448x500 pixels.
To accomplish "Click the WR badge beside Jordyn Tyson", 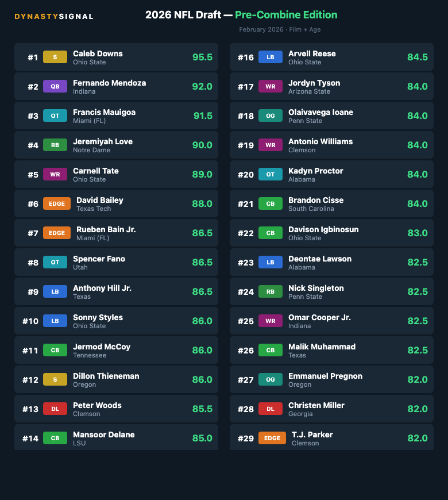I will 271,87.
